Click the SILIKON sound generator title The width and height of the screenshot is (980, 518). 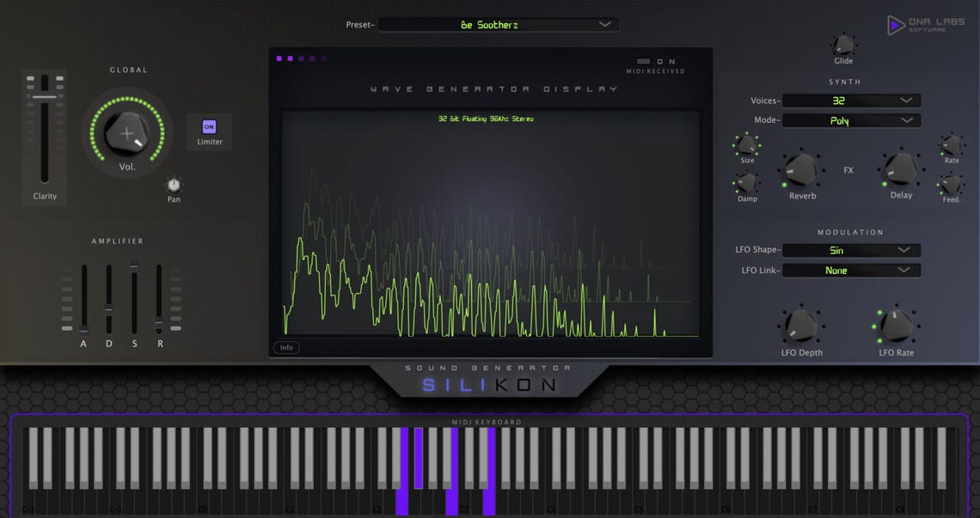pos(488,385)
